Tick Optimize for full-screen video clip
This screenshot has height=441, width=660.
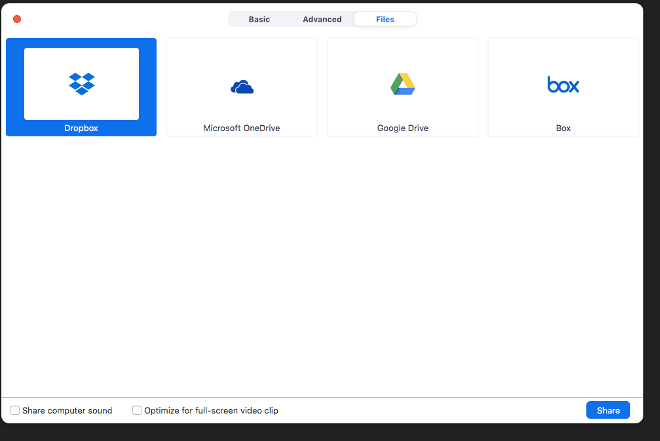point(137,410)
